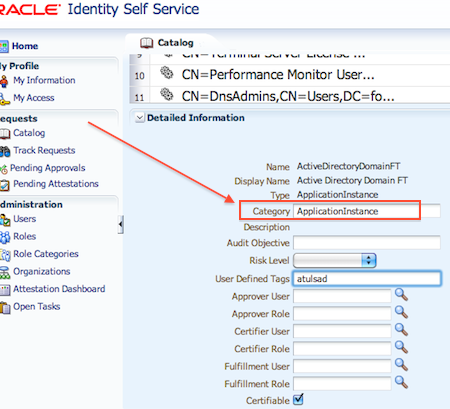
Task: Search for an Approver User
Action: tap(401, 295)
